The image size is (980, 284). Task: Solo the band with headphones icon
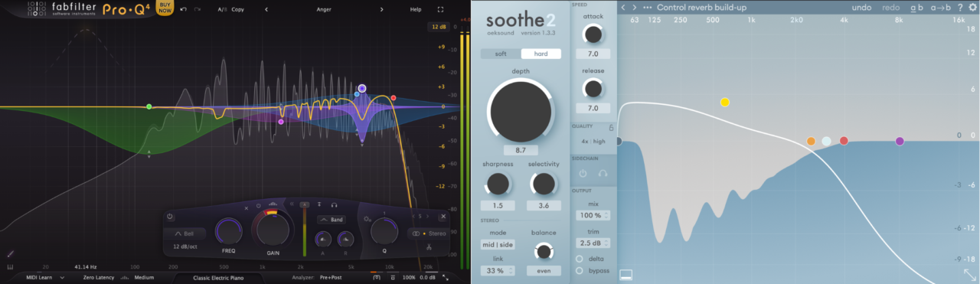pos(335,205)
